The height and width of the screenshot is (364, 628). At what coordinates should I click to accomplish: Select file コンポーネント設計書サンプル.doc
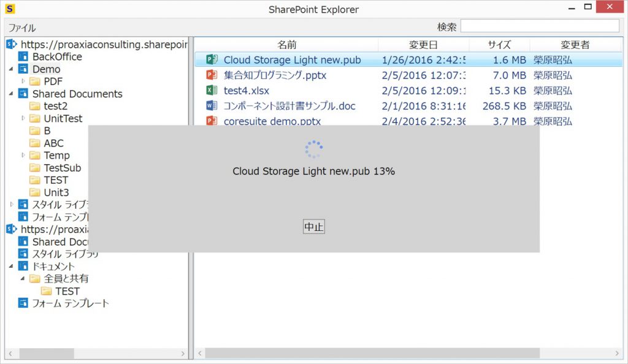[289, 106]
